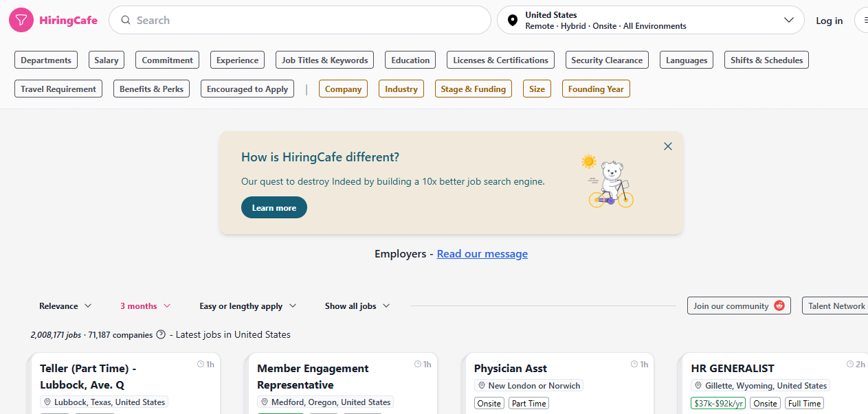Open the Company filter
Screen dimensions: 868x414
[344, 89]
